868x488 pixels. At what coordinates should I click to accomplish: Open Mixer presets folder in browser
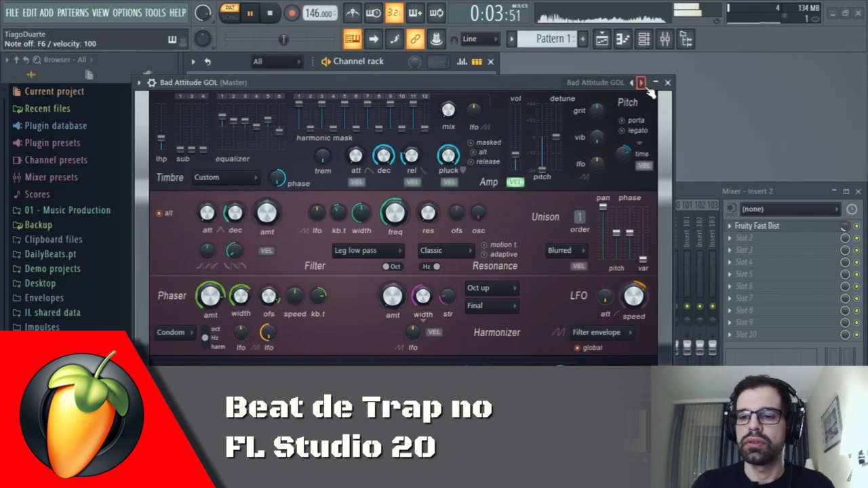51,178
